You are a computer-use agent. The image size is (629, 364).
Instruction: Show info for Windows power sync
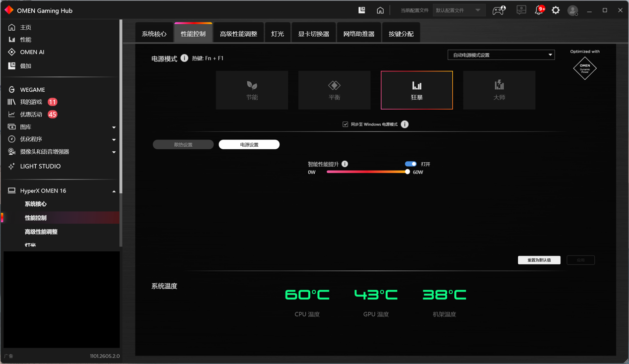pyautogui.click(x=405, y=124)
